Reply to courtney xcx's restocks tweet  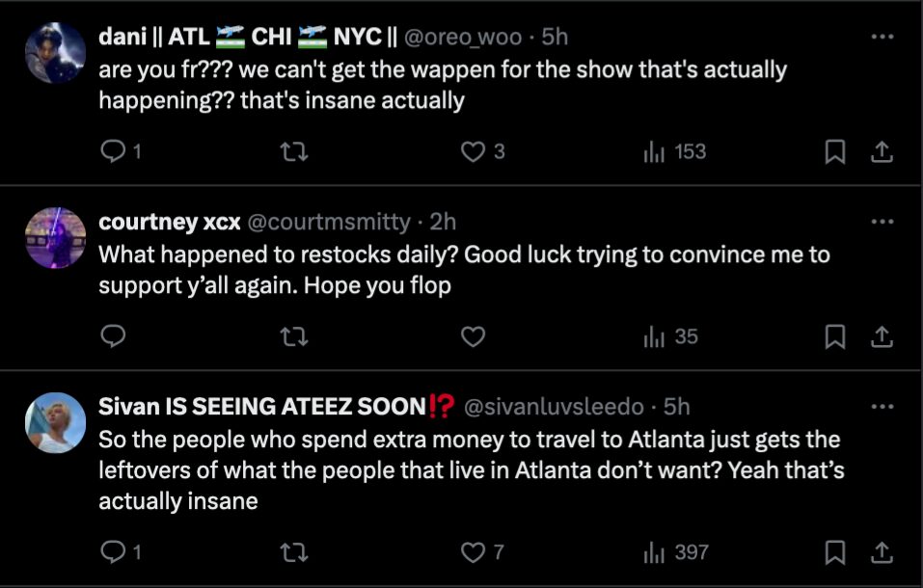click(114, 336)
